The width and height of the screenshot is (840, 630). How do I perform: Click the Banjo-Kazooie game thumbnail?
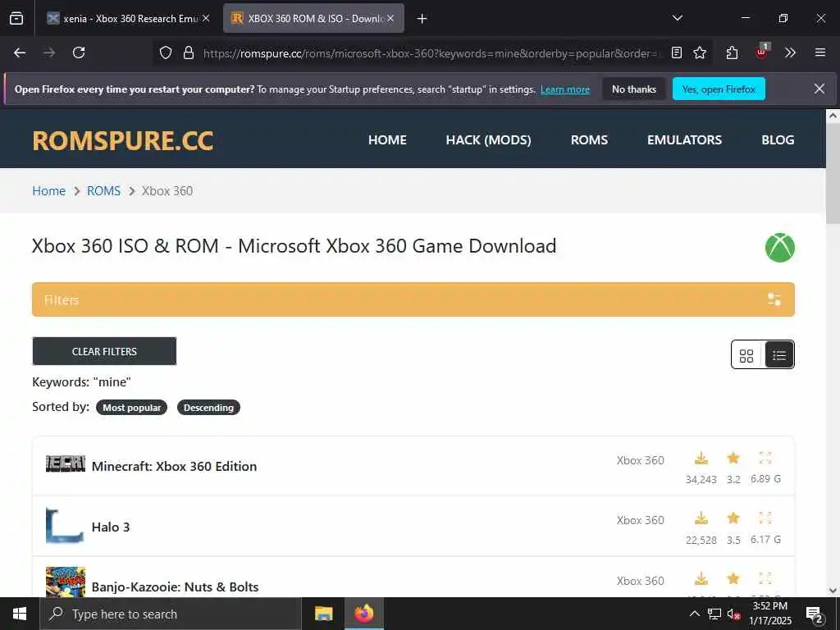point(66,582)
